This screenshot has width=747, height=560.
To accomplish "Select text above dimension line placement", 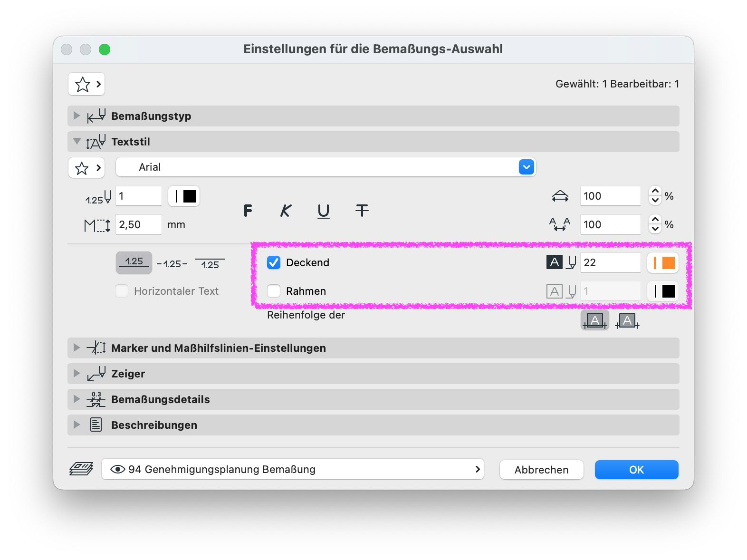I will click(134, 262).
